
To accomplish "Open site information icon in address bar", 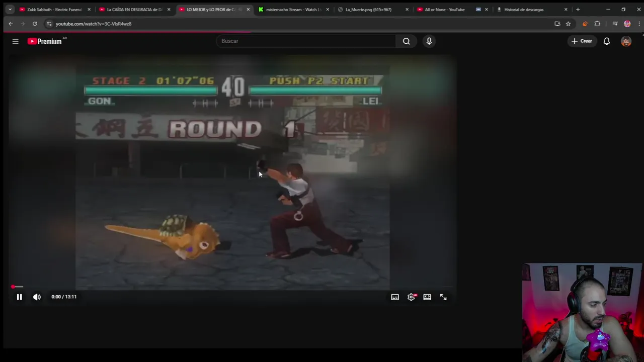I will [x=49, y=24].
